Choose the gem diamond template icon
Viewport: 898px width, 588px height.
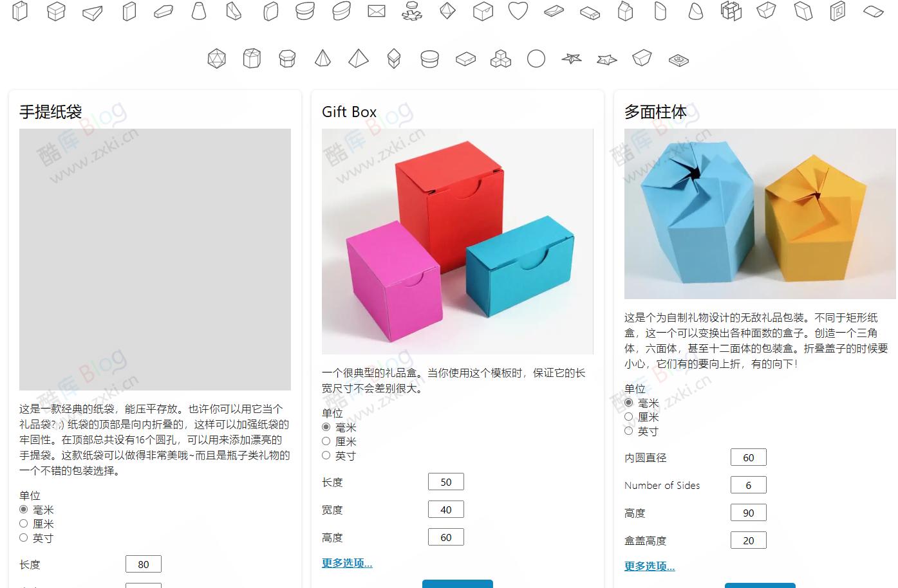tap(447, 11)
